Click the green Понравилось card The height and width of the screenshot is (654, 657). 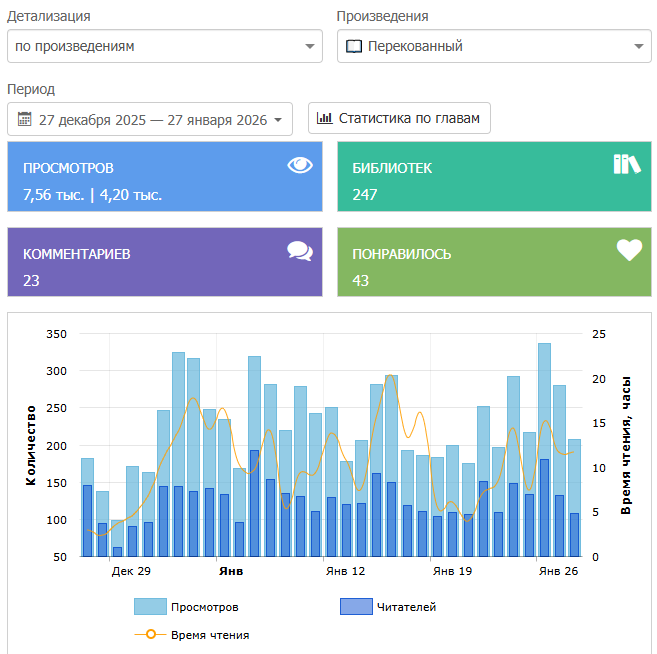pos(494,262)
